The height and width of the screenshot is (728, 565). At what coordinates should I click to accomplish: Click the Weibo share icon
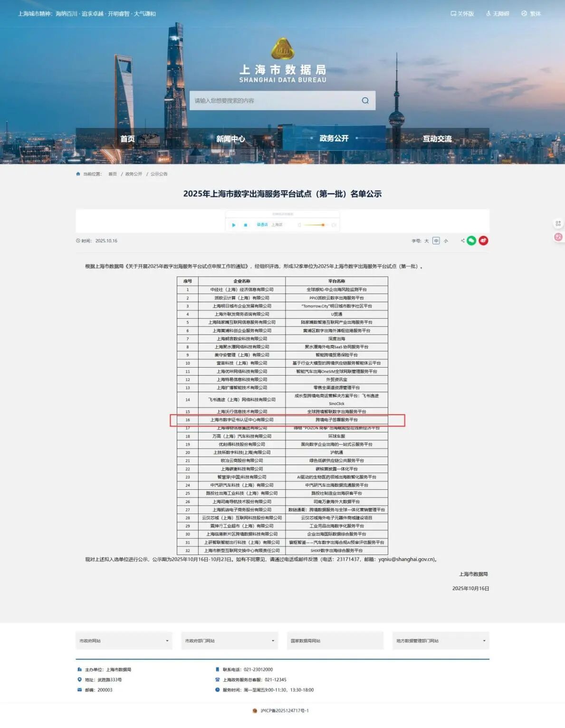pyautogui.click(x=483, y=241)
